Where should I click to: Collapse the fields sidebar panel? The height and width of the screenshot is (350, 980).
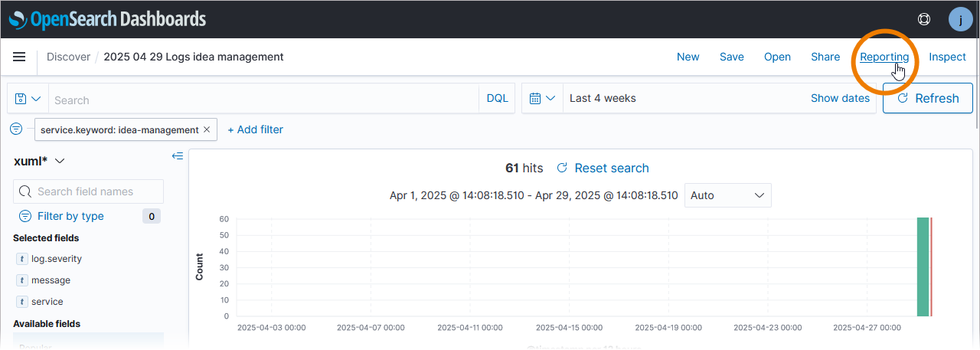(x=178, y=156)
